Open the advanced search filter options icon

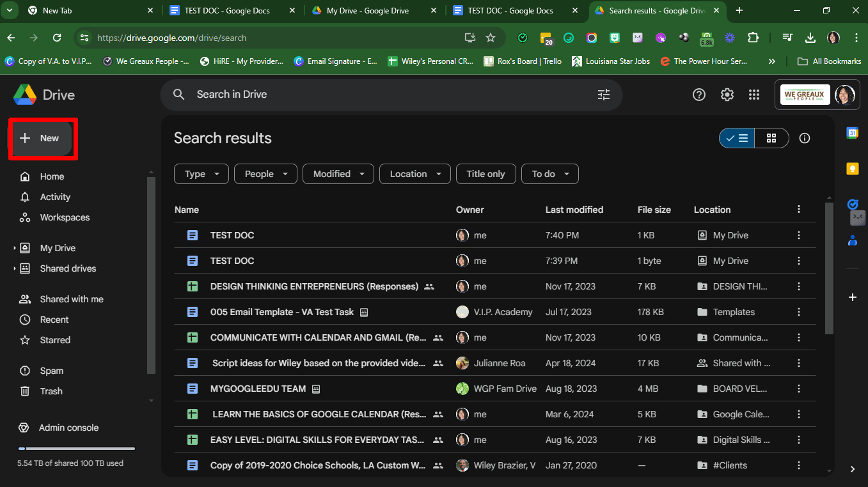point(603,95)
